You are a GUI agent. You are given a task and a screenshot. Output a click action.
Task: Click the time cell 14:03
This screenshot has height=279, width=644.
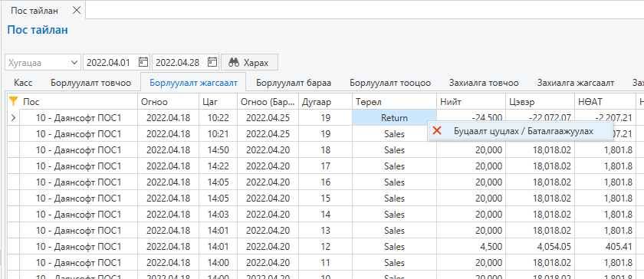[x=218, y=214]
